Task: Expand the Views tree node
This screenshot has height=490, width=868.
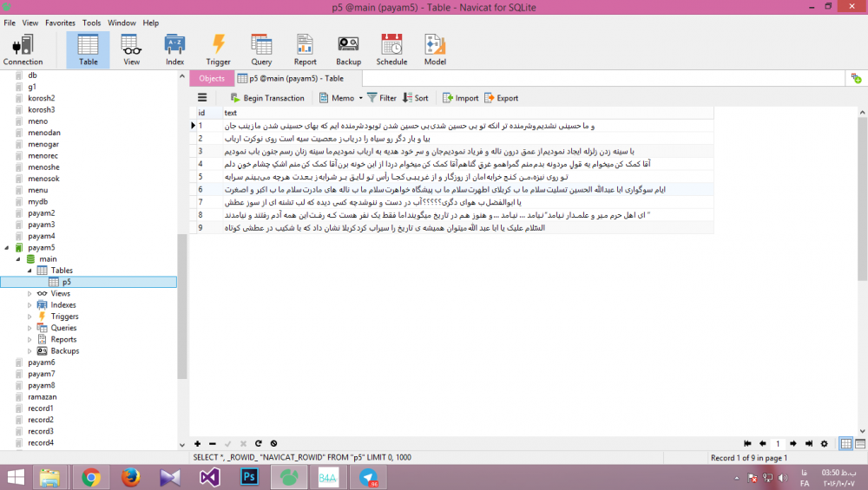Action: (x=30, y=294)
